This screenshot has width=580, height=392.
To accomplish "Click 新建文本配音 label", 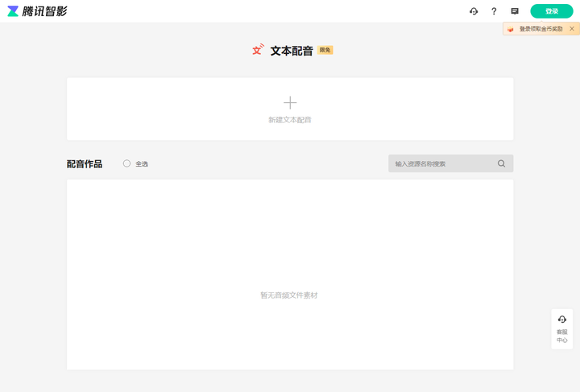I will click(290, 120).
